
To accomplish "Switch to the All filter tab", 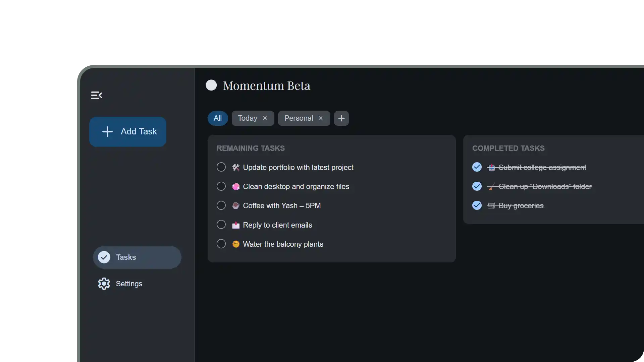I will [x=217, y=118].
